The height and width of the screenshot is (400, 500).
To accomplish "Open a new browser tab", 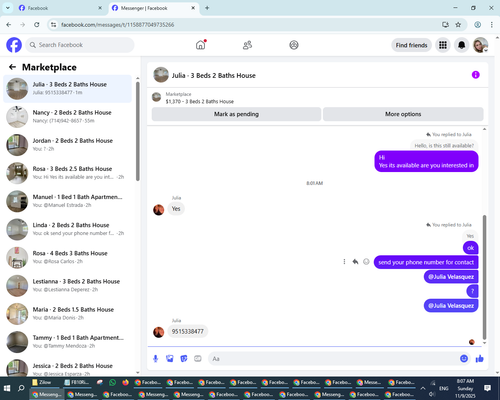I will click(x=207, y=8).
